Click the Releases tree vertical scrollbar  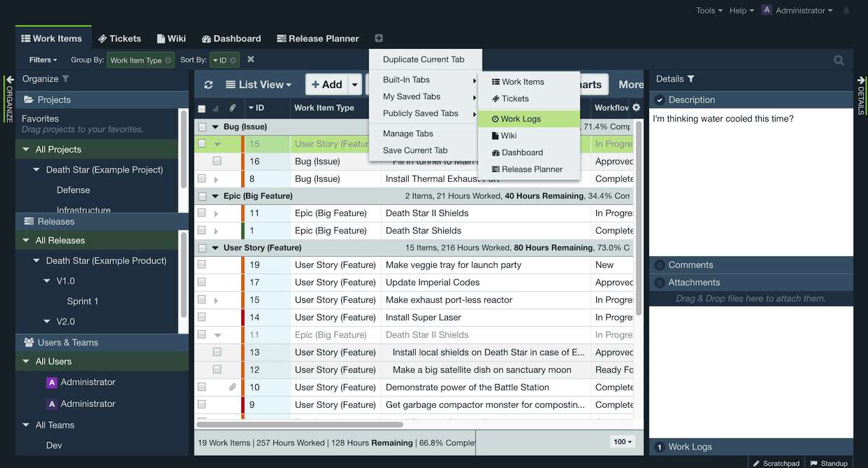pyautogui.click(x=184, y=276)
